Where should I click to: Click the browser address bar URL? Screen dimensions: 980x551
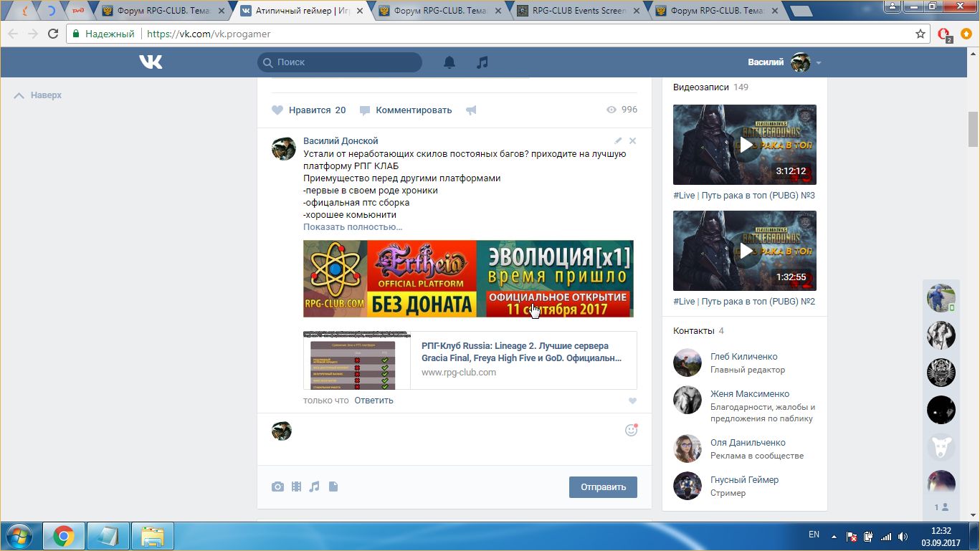pos(209,34)
